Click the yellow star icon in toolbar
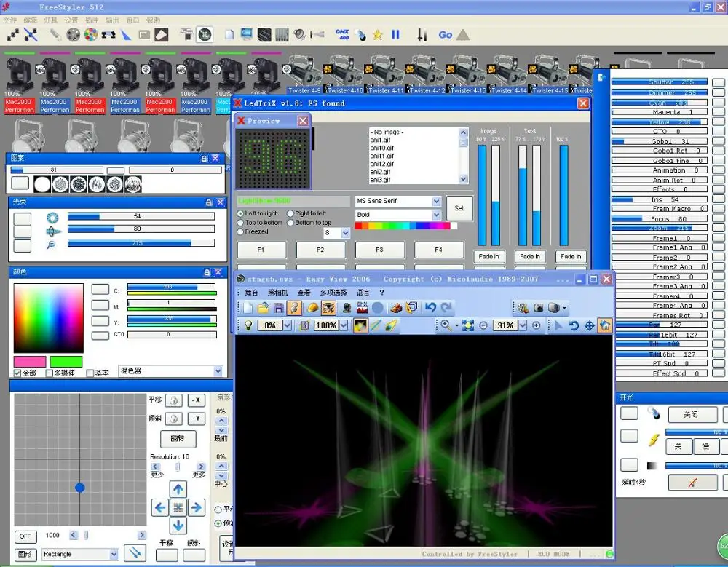The image size is (728, 567). point(378,34)
